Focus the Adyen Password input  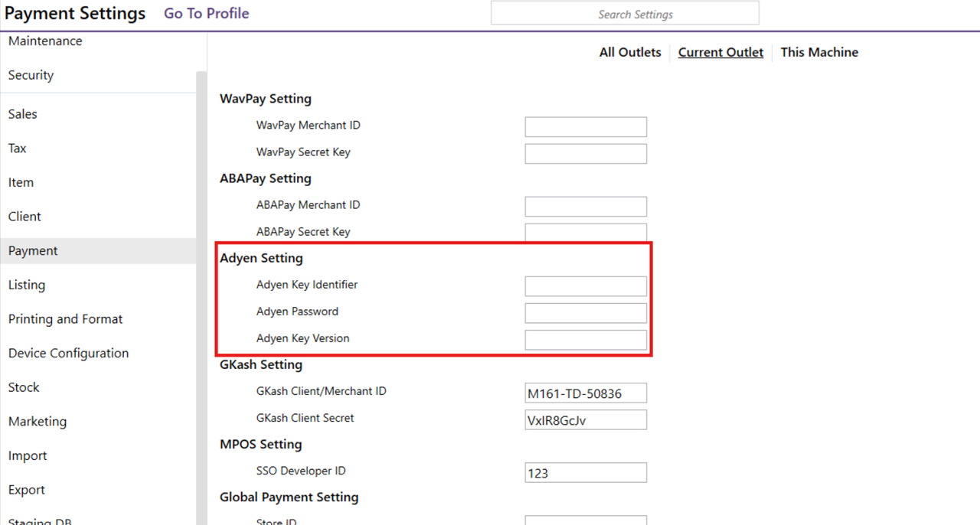click(586, 313)
